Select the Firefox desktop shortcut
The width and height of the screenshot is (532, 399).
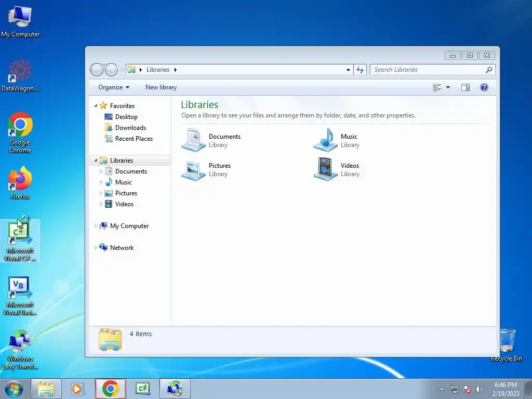[20, 183]
